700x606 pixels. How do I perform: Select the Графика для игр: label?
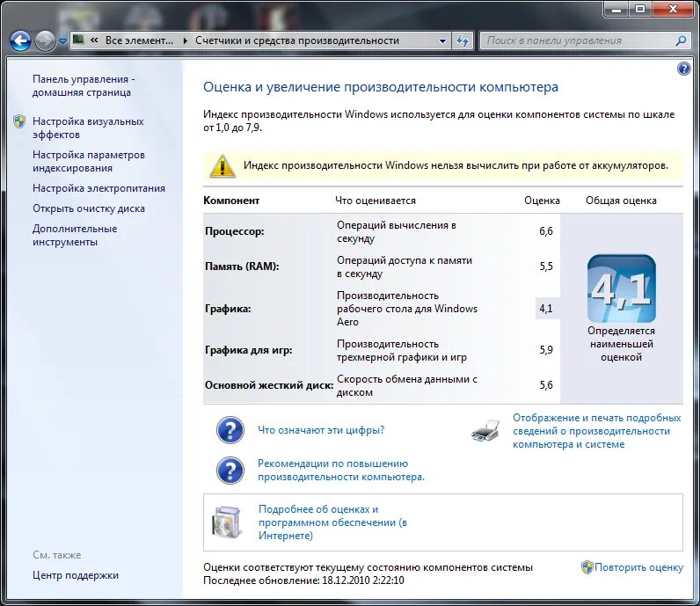pyautogui.click(x=248, y=350)
